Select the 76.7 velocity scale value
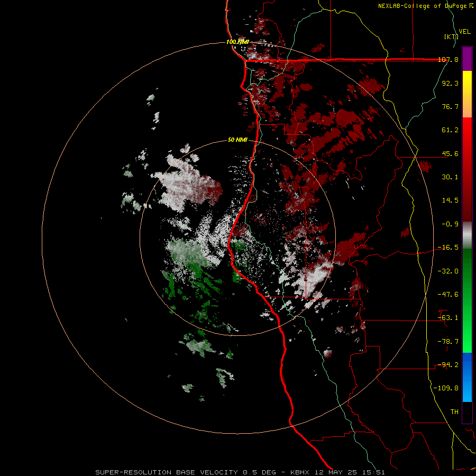 450,106
